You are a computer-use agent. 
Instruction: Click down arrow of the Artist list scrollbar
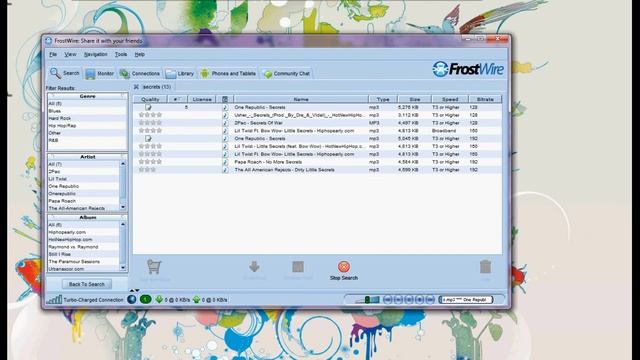click(123, 207)
